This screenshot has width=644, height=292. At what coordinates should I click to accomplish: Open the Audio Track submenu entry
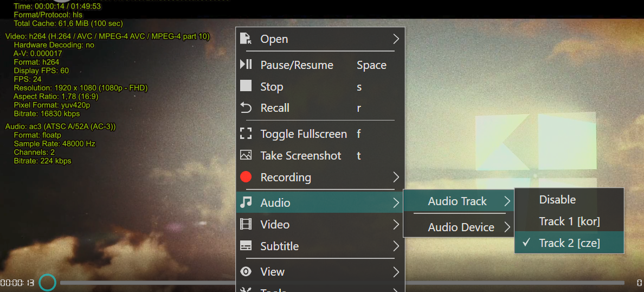tap(458, 201)
